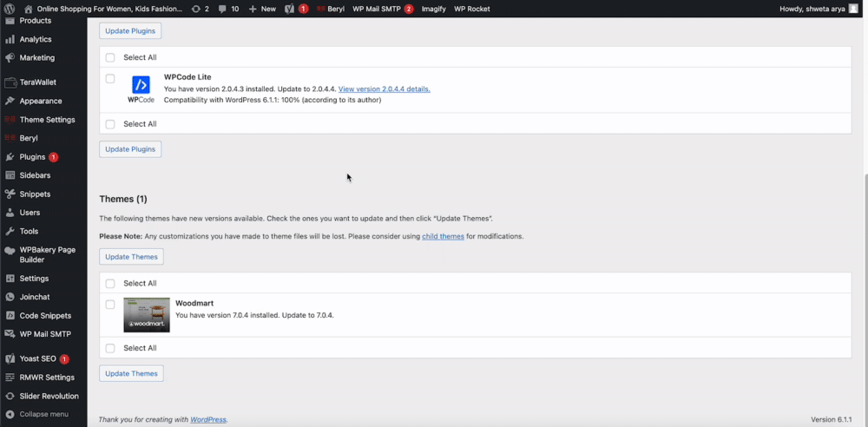Open the child themes link
The width and height of the screenshot is (868, 427).
(443, 236)
